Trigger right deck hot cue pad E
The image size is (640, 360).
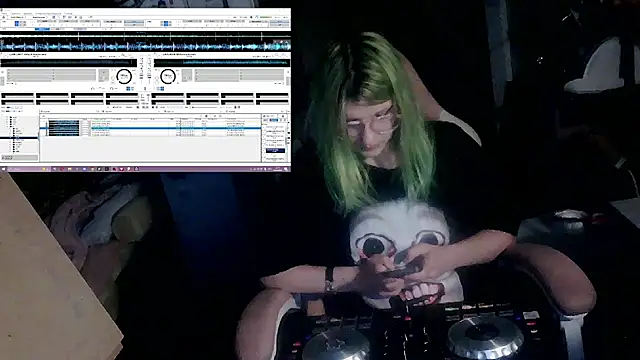pyautogui.click(x=167, y=102)
